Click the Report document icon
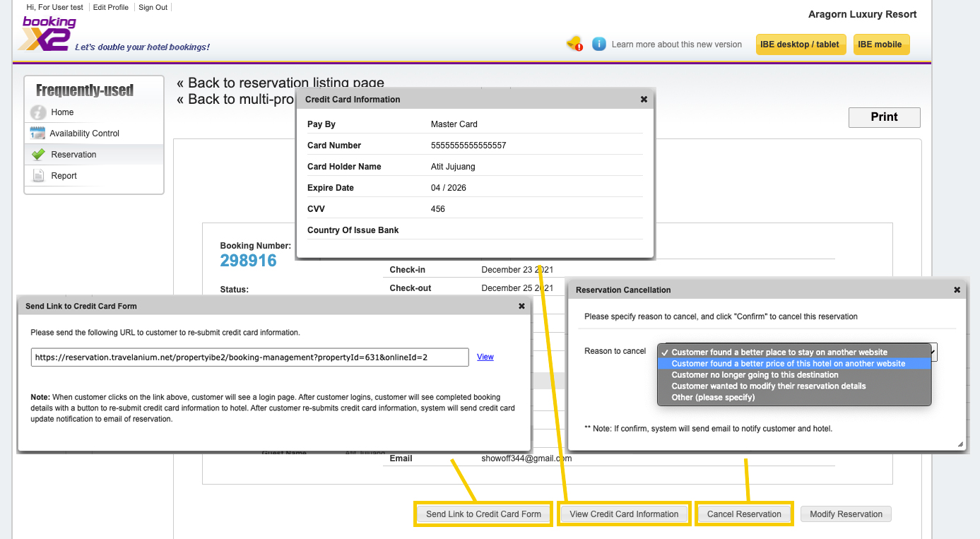Screen dimensions: 980x539 pos(38,176)
